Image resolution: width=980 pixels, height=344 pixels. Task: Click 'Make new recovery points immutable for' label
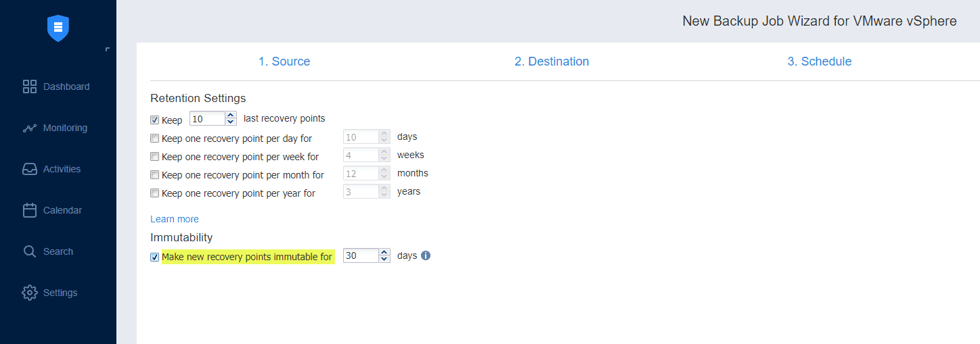point(247,257)
